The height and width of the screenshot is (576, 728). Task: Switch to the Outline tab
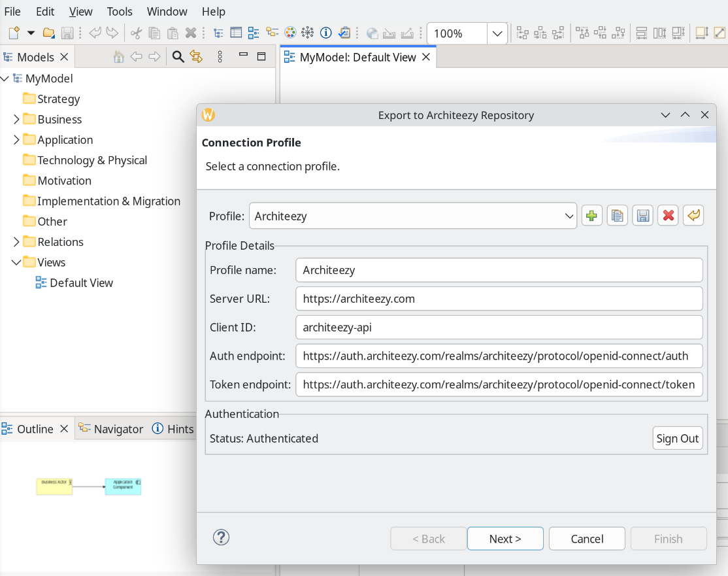(x=35, y=429)
